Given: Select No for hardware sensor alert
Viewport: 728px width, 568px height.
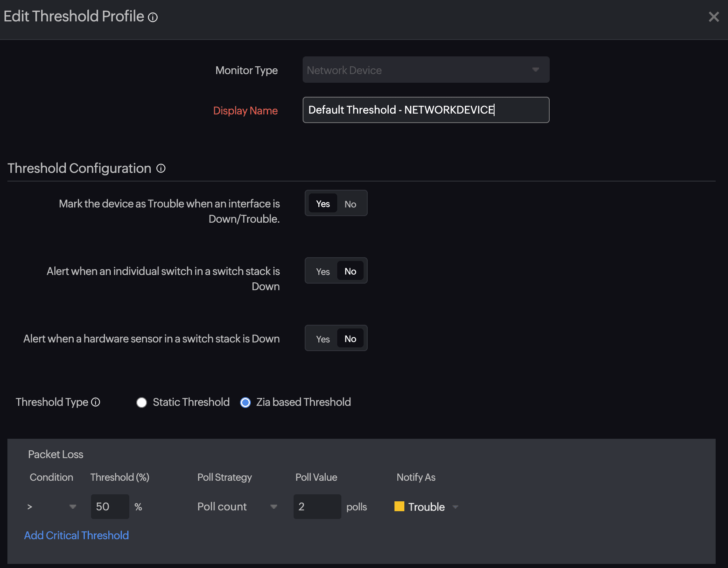Looking at the screenshot, I should (350, 339).
